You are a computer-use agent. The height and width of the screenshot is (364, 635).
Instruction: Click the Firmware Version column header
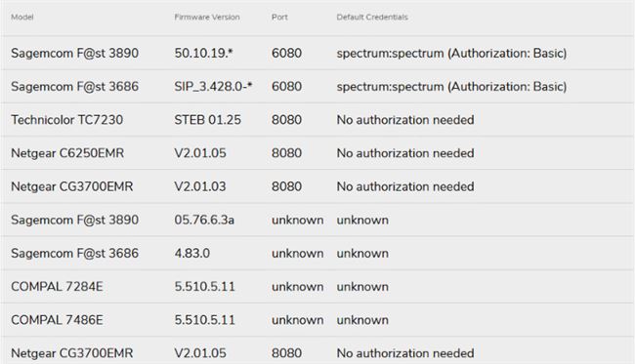coord(207,17)
